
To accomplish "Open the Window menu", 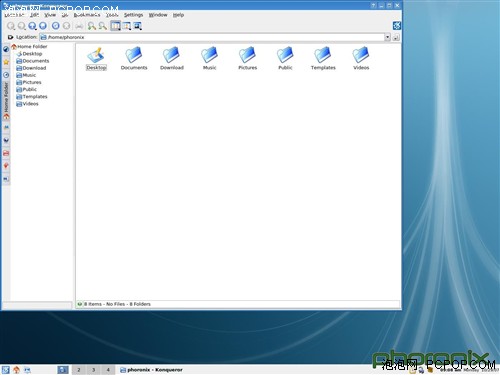I will pos(158,15).
